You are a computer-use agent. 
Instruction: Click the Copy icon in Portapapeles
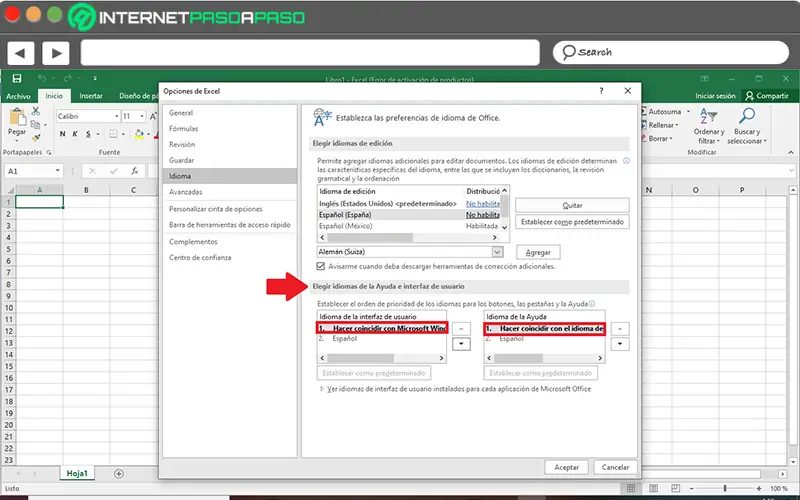(x=35, y=124)
